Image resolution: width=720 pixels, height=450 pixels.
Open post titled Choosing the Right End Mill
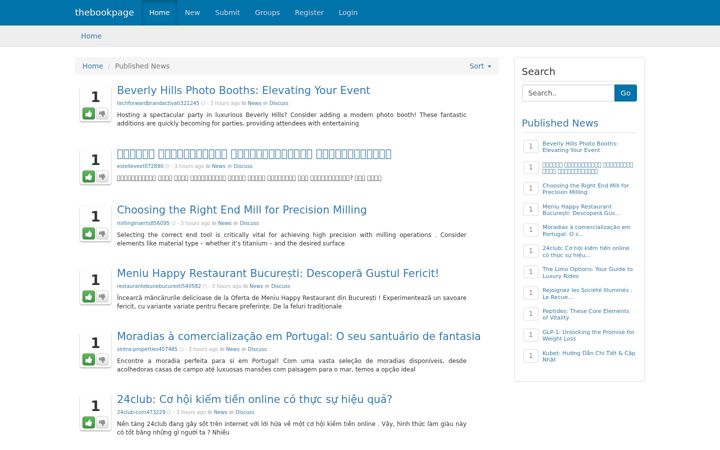pyautogui.click(x=242, y=210)
